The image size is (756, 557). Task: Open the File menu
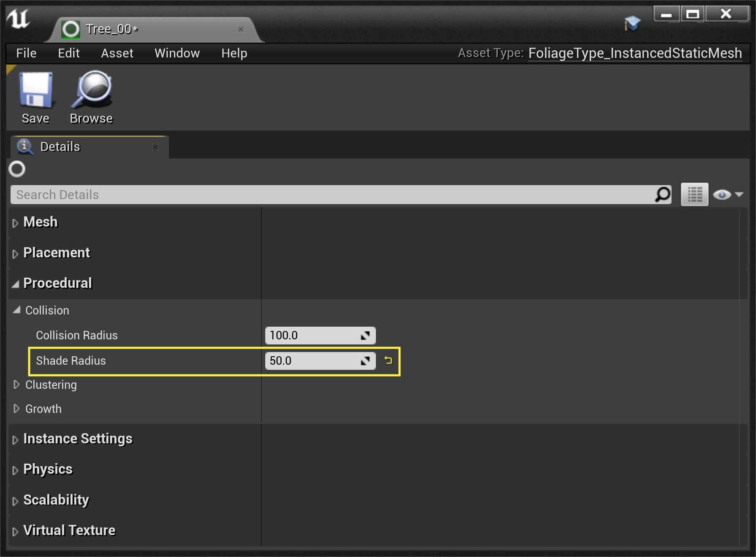[26, 53]
